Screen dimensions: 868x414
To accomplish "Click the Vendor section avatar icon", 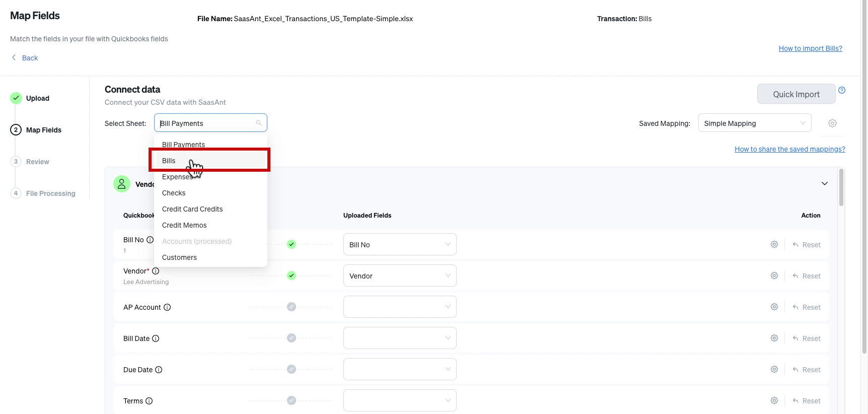I will click(122, 184).
